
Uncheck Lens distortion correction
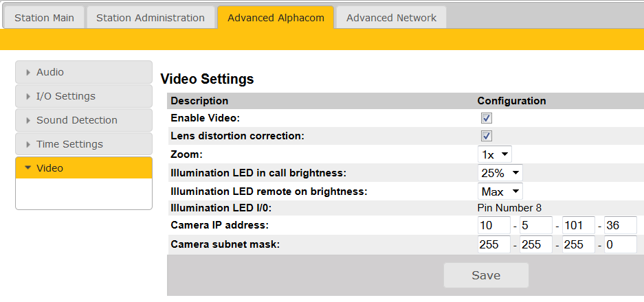487,136
